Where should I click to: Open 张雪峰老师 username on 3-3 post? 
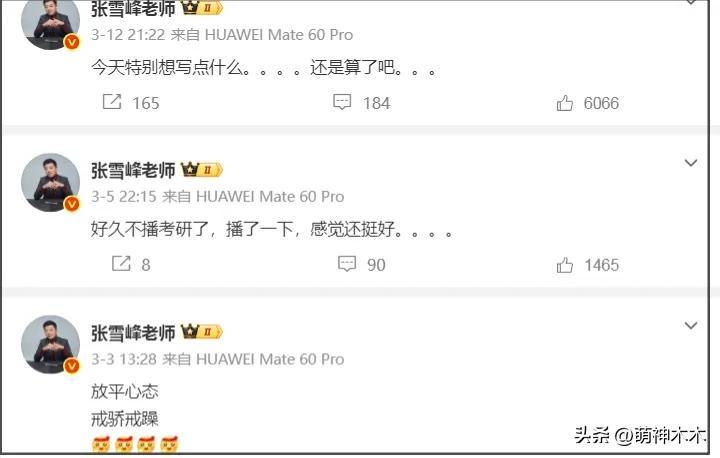(x=133, y=333)
